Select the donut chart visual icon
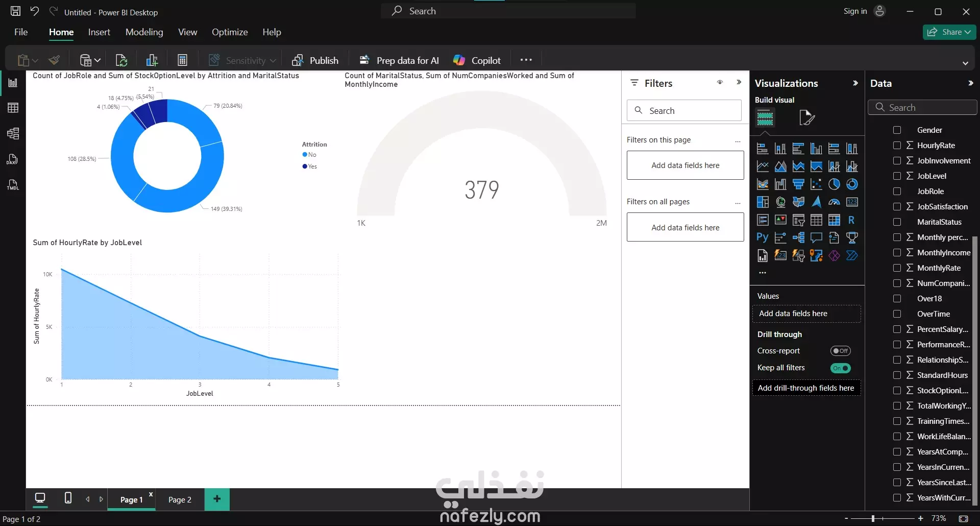This screenshot has height=526, width=980. click(x=852, y=184)
